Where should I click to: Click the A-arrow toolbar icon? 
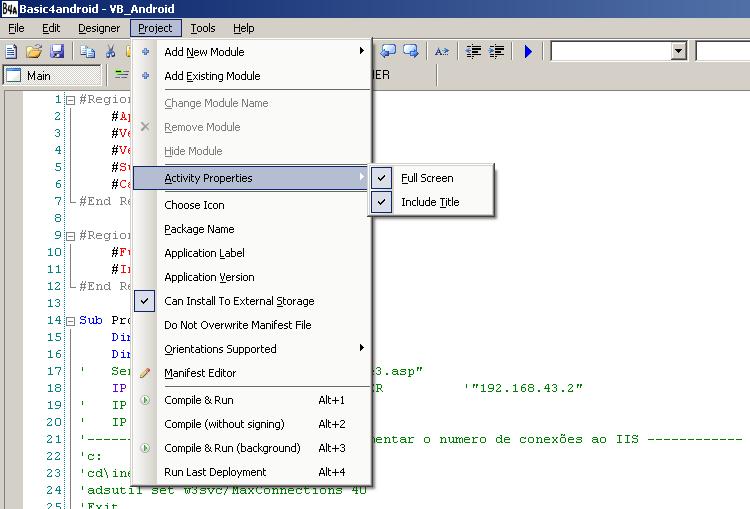(x=441, y=51)
